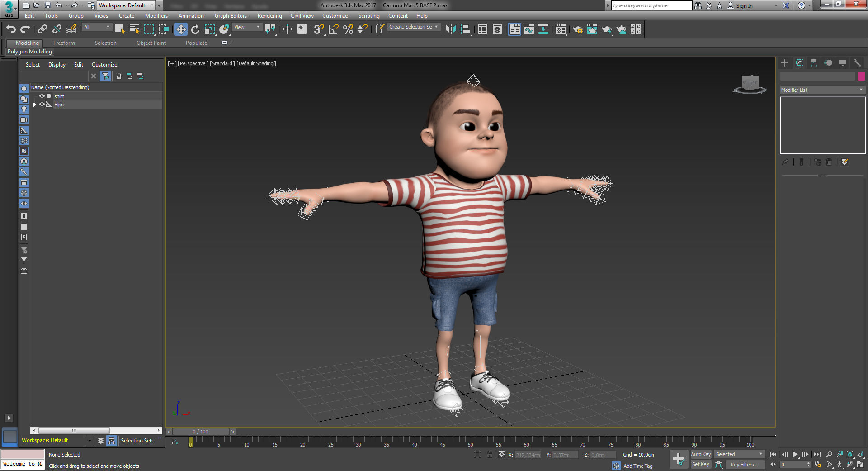The image size is (868, 471).
Task: Open the selection filter All dropdown
Action: 97,27
